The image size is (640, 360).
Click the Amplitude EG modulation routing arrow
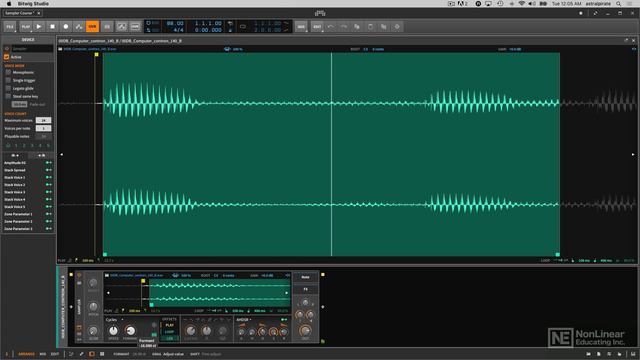tap(49, 162)
